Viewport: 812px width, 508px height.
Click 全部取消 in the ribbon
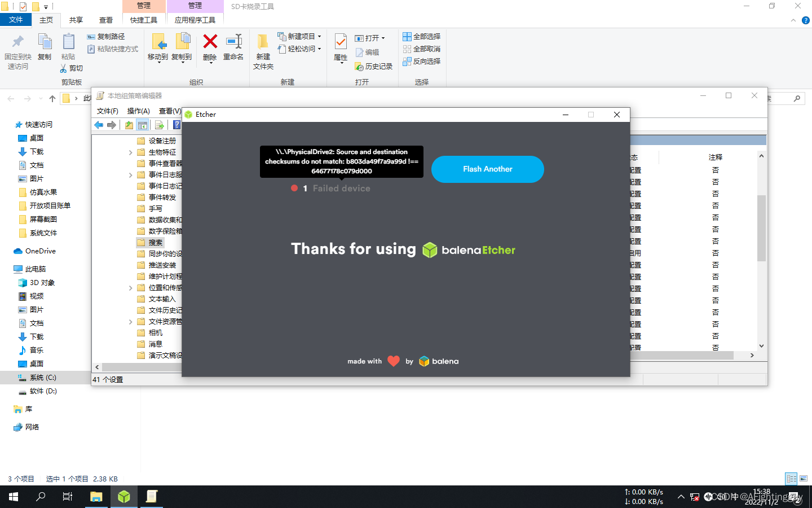pos(422,49)
